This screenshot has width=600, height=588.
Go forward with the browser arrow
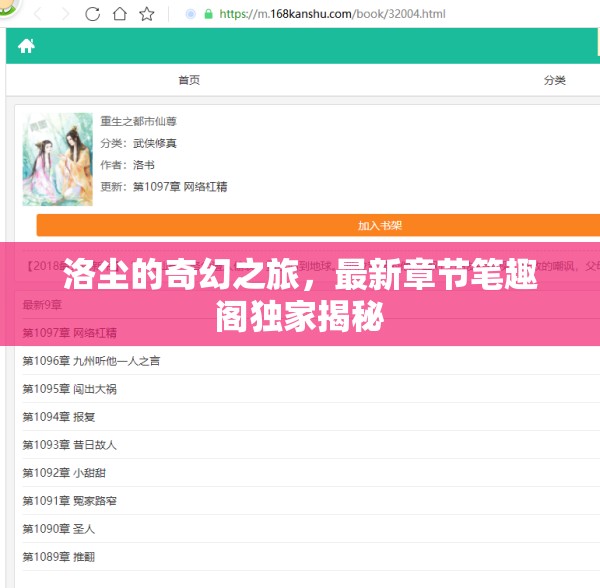click(65, 14)
